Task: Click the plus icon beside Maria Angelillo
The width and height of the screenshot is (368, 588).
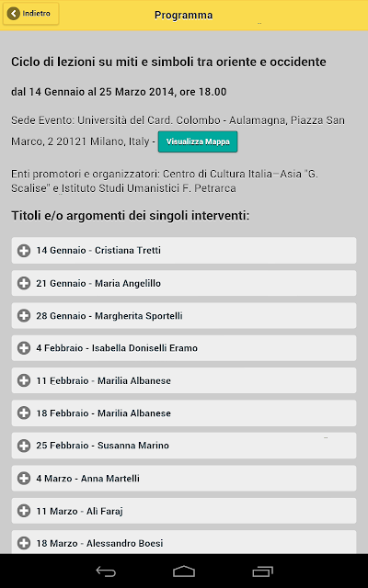Action: tap(24, 283)
